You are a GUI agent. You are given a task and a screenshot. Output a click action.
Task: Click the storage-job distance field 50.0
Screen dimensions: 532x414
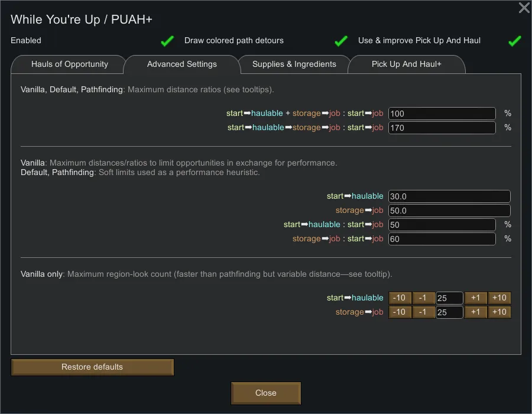(449, 211)
